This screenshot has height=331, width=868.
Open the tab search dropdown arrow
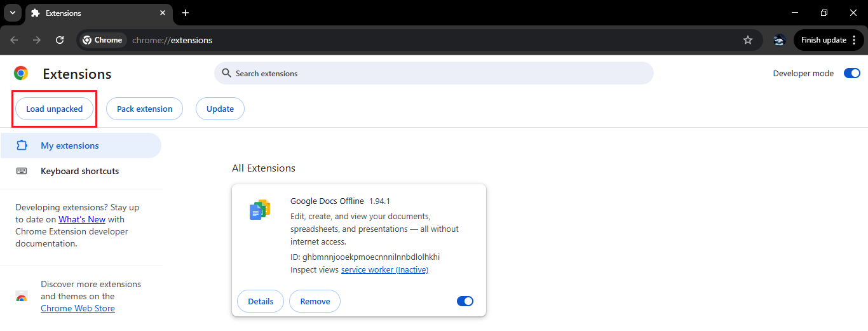[x=12, y=13]
